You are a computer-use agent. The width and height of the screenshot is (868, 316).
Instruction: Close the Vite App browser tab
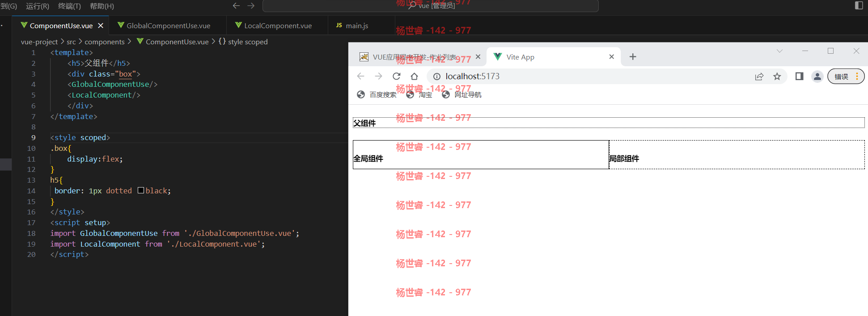point(612,57)
